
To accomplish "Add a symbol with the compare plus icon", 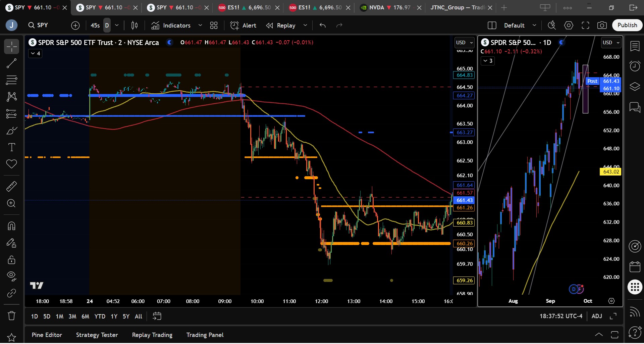I will coord(75,26).
